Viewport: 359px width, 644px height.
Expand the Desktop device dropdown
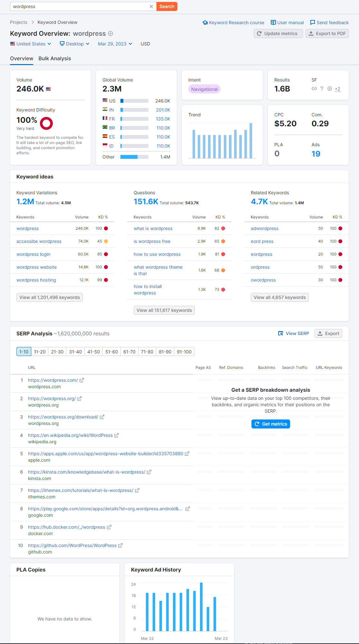coord(74,44)
